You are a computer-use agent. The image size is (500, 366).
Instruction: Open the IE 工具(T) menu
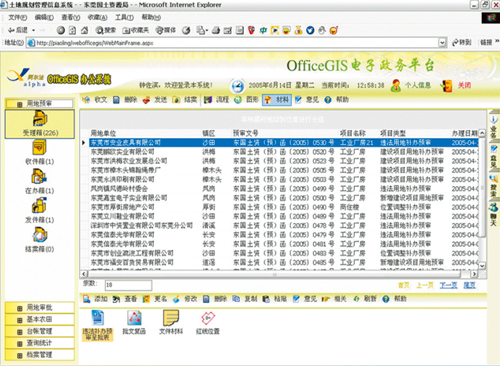click(x=124, y=17)
